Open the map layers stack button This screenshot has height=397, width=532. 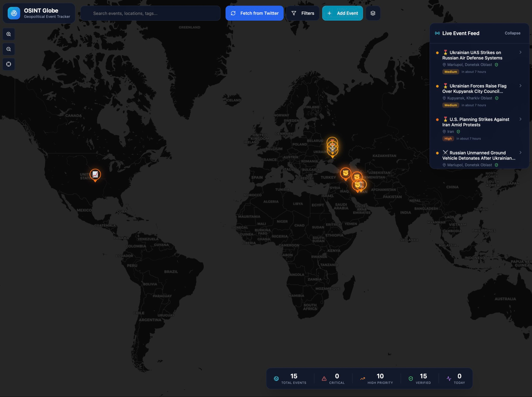(373, 13)
